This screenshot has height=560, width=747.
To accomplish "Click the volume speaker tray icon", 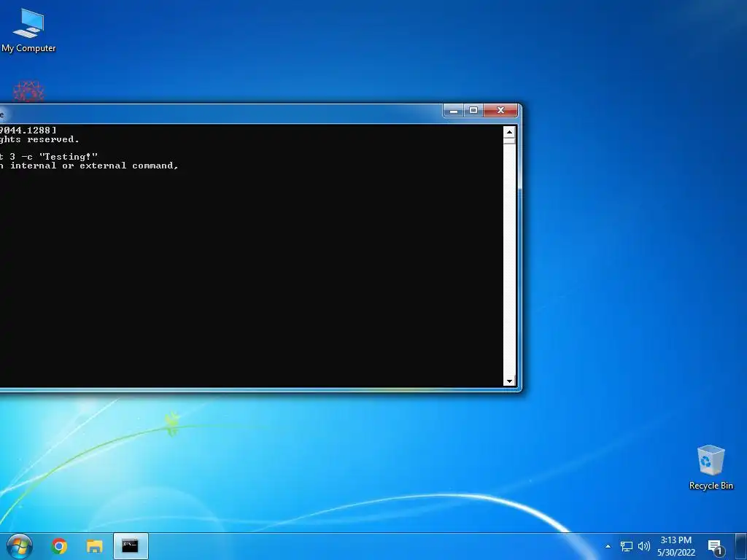I will (644, 546).
